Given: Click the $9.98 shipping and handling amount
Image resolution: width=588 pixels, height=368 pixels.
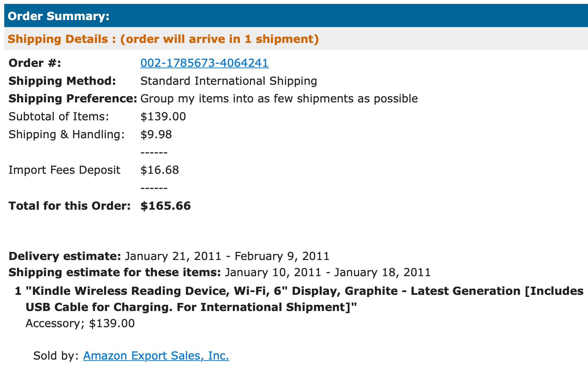Looking at the screenshot, I should [156, 134].
